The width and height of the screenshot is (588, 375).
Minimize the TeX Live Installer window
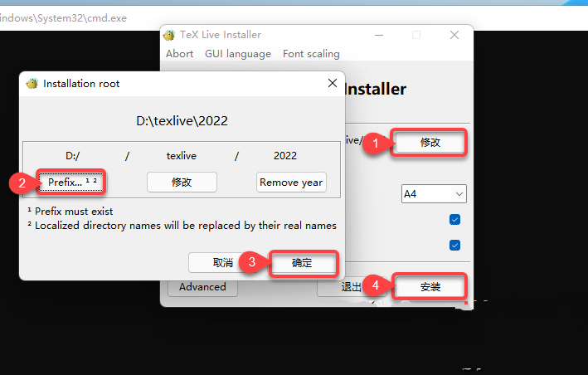(379, 35)
